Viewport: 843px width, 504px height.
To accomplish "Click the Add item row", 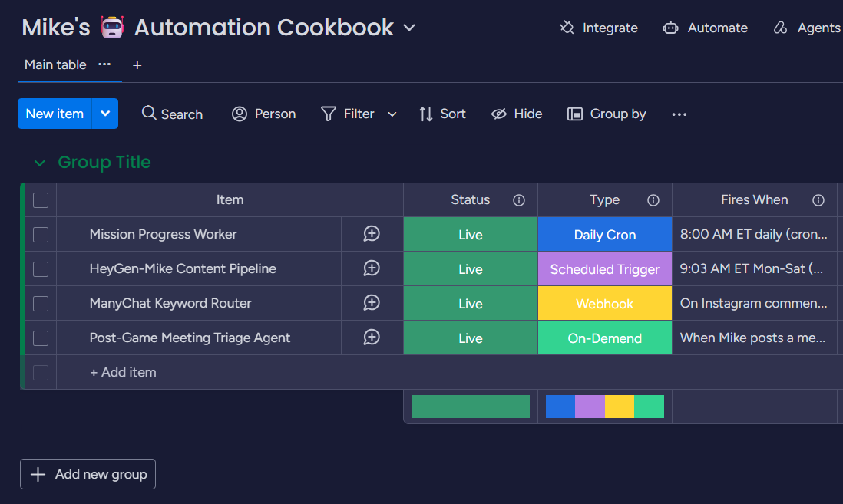I will [x=123, y=372].
